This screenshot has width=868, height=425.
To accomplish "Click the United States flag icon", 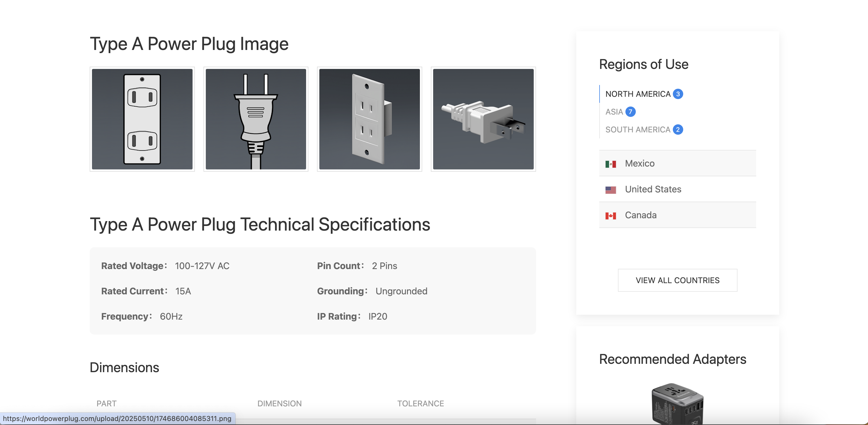I will pyautogui.click(x=610, y=190).
